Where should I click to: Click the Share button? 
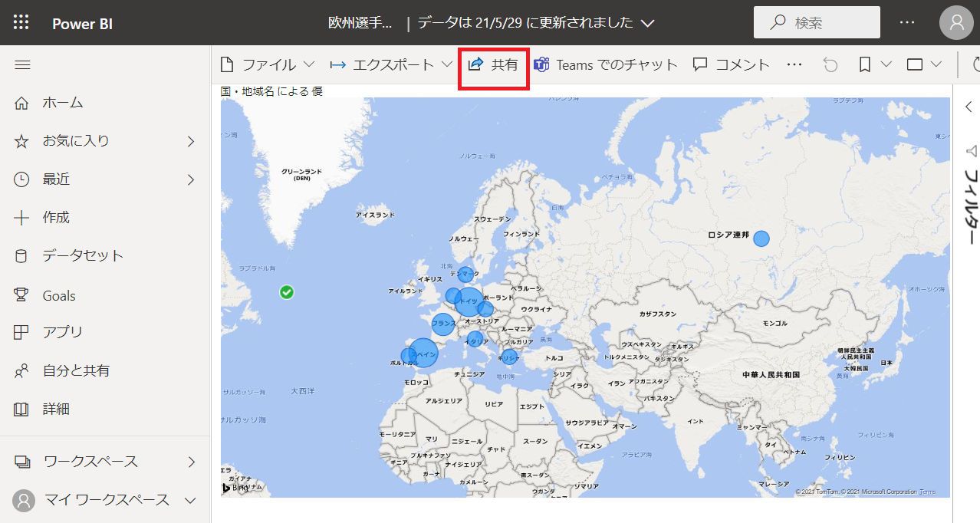[493, 65]
